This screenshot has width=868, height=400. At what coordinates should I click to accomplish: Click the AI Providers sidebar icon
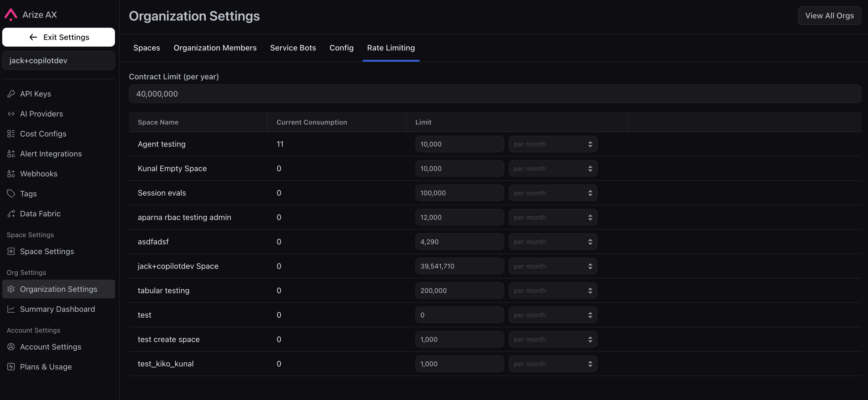point(11,114)
